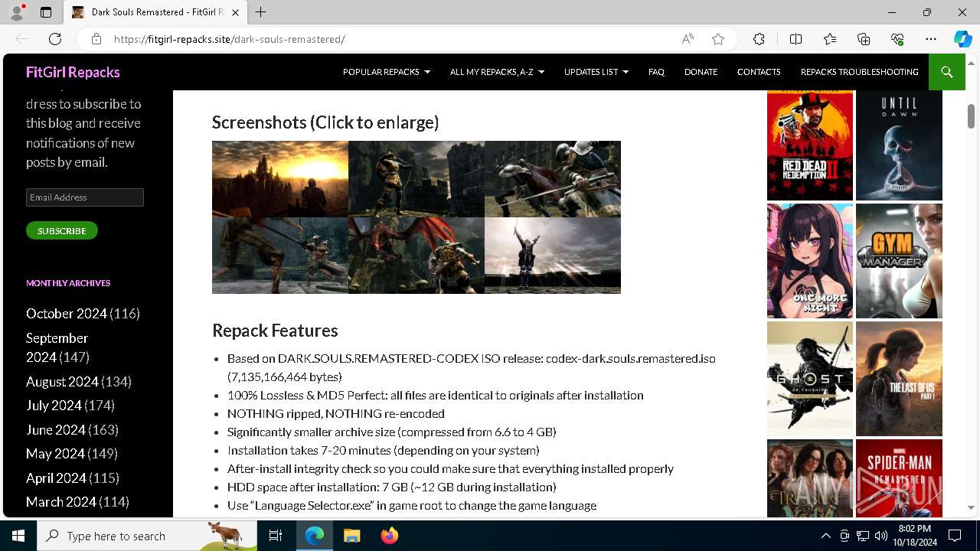Open August 2024 archive
Screen dimensions: 980x551
(62, 381)
